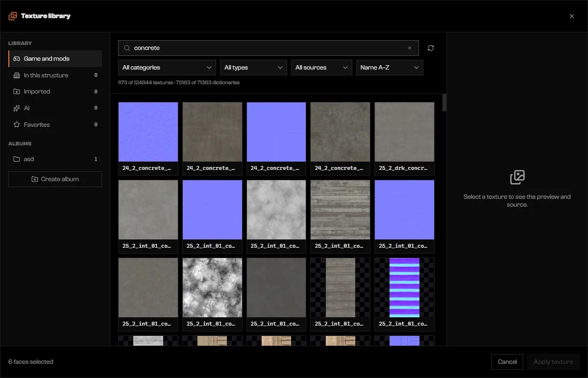Image resolution: width=588 pixels, height=378 pixels.
Task: Click the gamepad icon beside Game and mods
Action: 17,59
